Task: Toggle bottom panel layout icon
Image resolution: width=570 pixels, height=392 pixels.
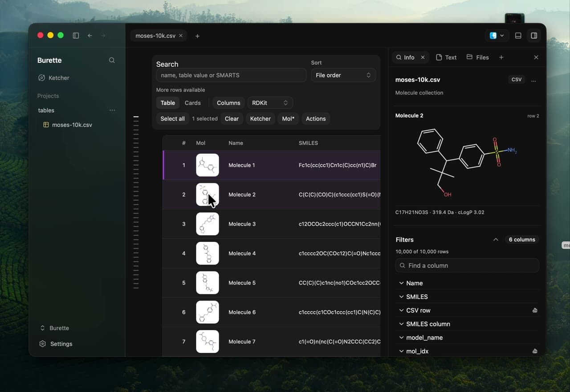Action: 518,36
